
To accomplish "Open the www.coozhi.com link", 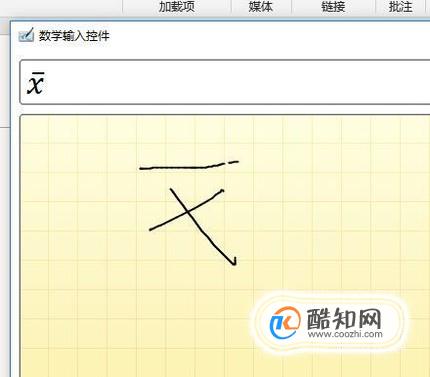I will 345,334.
